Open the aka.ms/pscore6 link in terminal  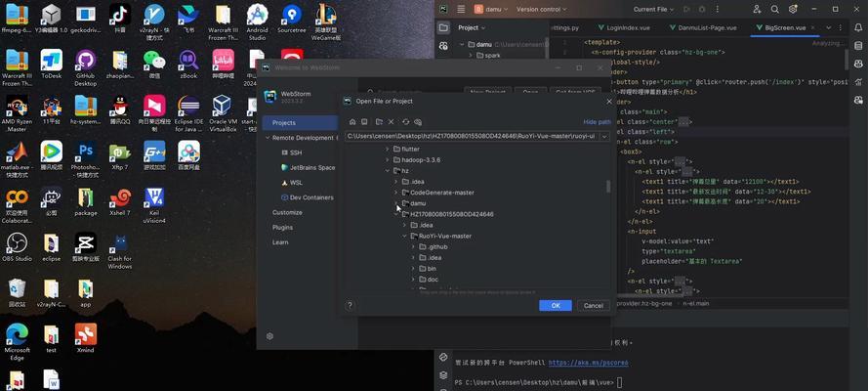(588, 363)
